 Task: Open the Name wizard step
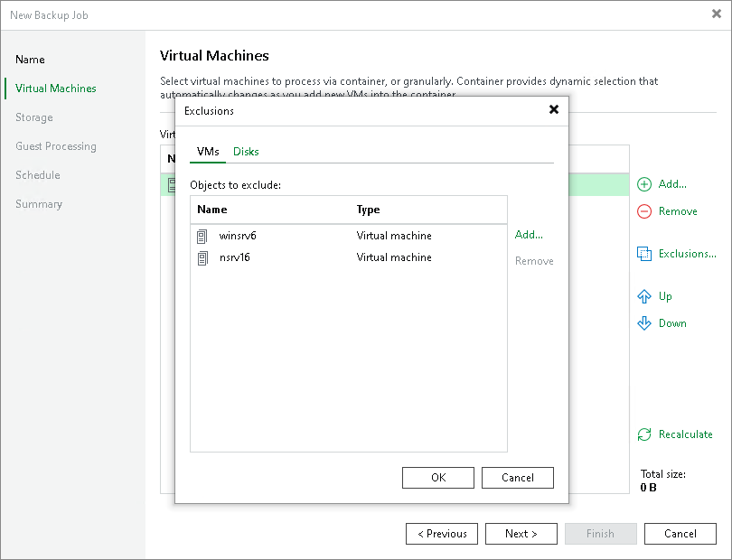31,60
